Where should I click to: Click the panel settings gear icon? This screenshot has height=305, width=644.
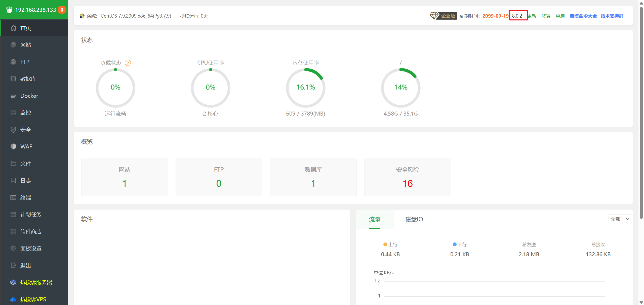(x=13, y=248)
